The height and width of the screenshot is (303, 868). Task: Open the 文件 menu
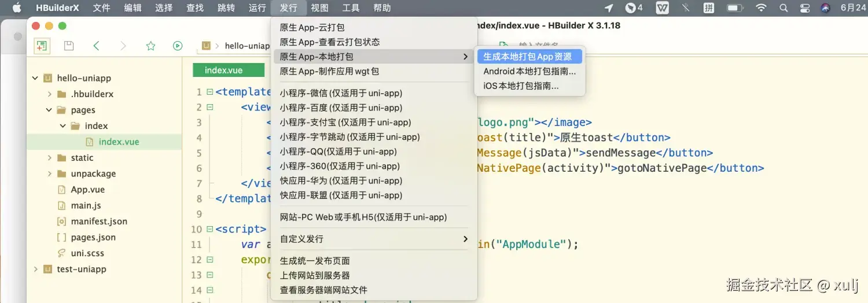tap(101, 8)
